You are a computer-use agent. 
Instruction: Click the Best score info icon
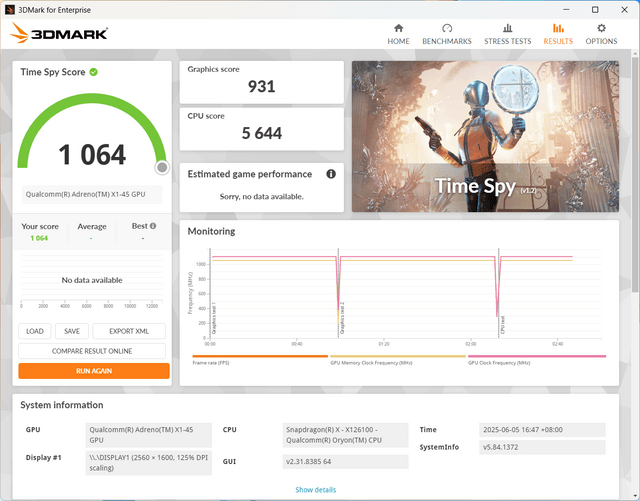pyautogui.click(x=153, y=226)
